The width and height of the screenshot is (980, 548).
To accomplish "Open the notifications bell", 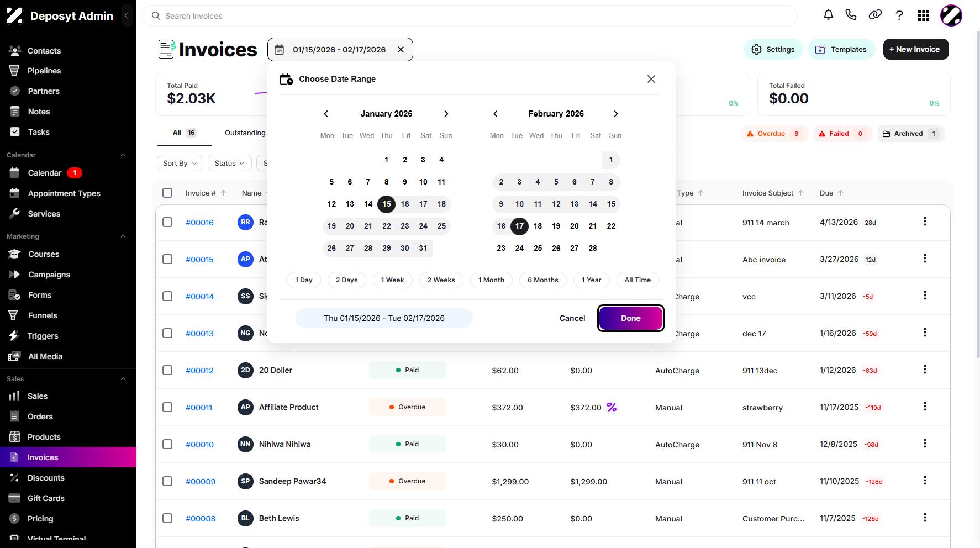I will click(828, 15).
